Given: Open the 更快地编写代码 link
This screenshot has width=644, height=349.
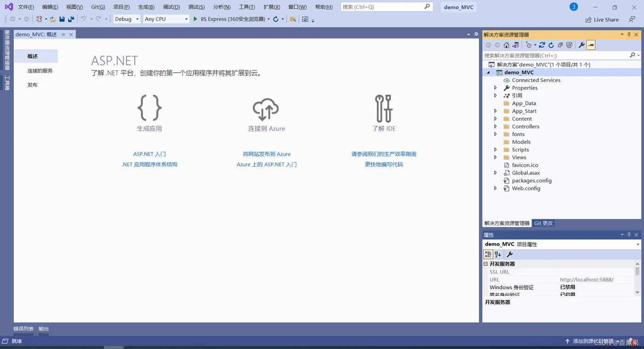Looking at the screenshot, I should (x=384, y=164).
